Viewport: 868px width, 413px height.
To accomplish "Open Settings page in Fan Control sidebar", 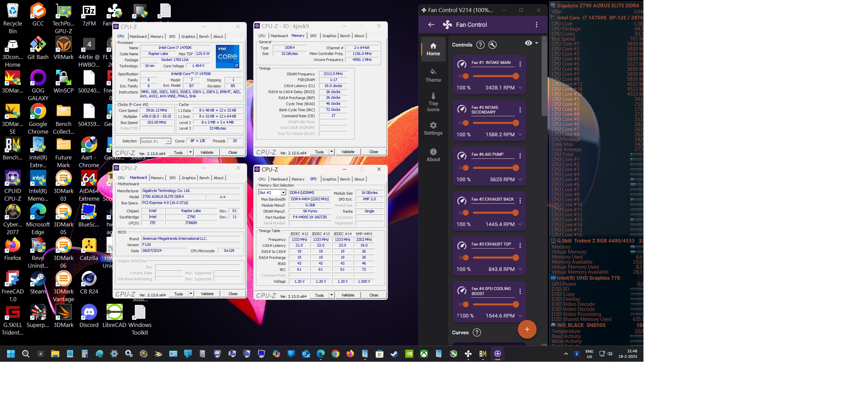I will pos(433,128).
